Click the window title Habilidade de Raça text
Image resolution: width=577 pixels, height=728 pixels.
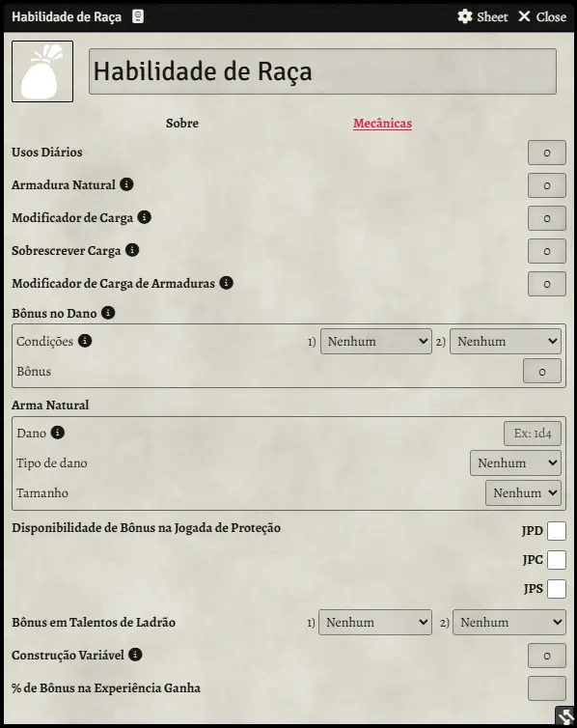coord(67,16)
